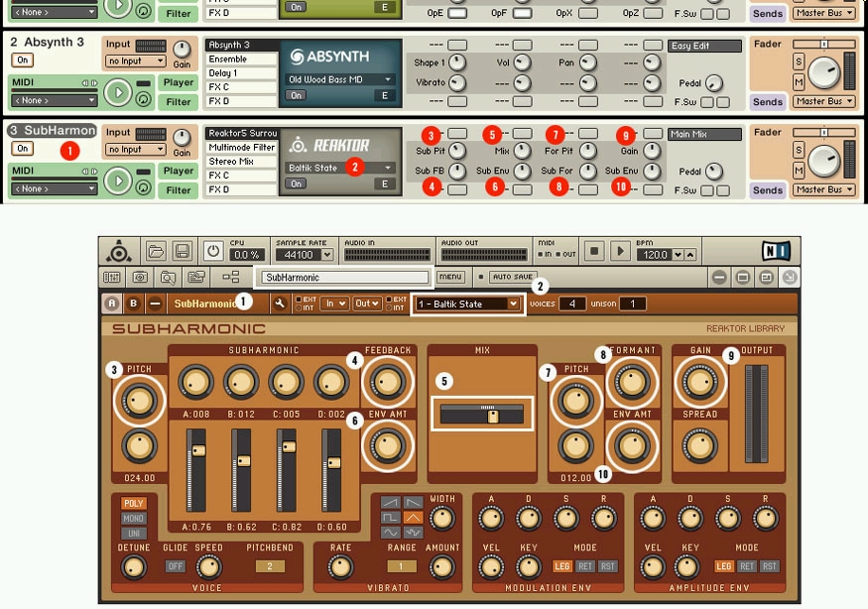The width and height of the screenshot is (868, 609).
Task: Select the sawtooth up vibrato waveform
Action: (390, 503)
